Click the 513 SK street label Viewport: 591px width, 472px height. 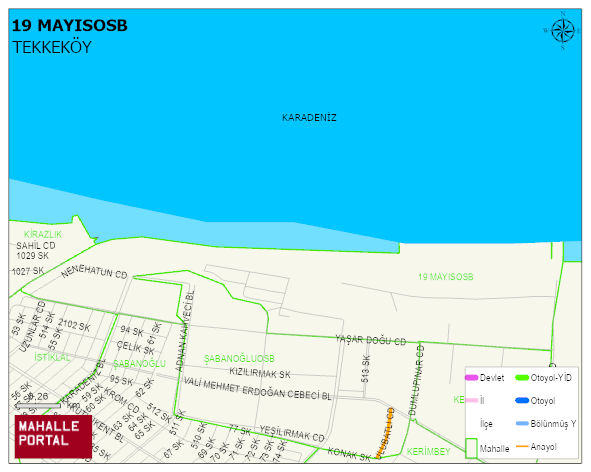(366, 369)
